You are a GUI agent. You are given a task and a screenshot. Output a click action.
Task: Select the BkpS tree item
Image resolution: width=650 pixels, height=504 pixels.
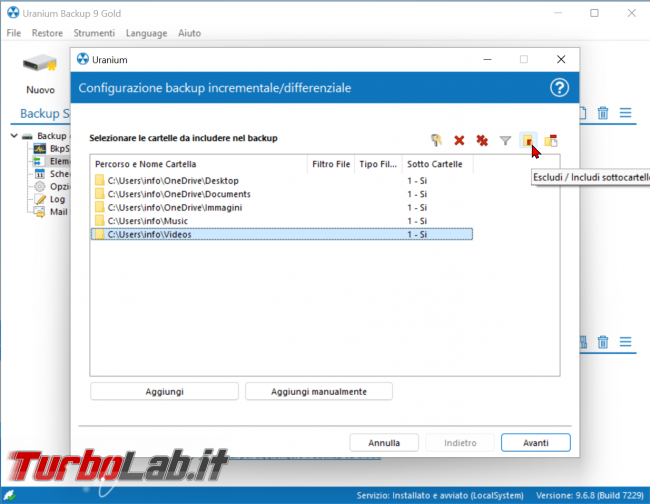(x=60, y=148)
